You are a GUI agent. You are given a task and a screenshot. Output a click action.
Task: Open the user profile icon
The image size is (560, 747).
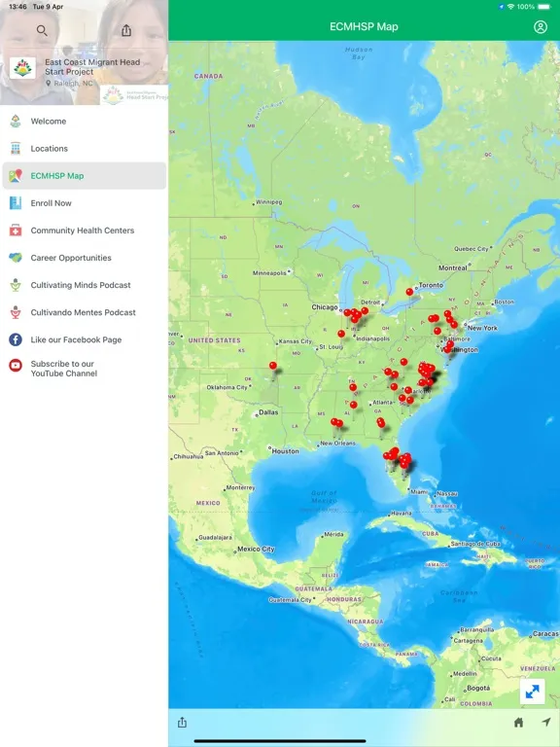coord(540,26)
